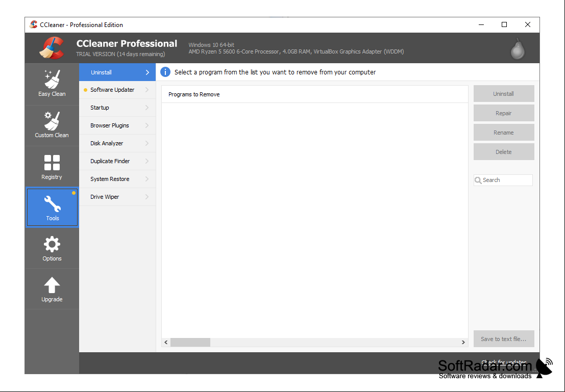Click chevron next to Startup
The image size is (565, 392).
(147, 108)
